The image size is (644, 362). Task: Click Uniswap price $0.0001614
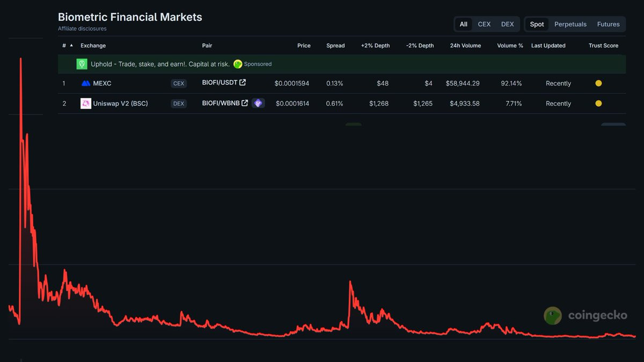(x=292, y=104)
